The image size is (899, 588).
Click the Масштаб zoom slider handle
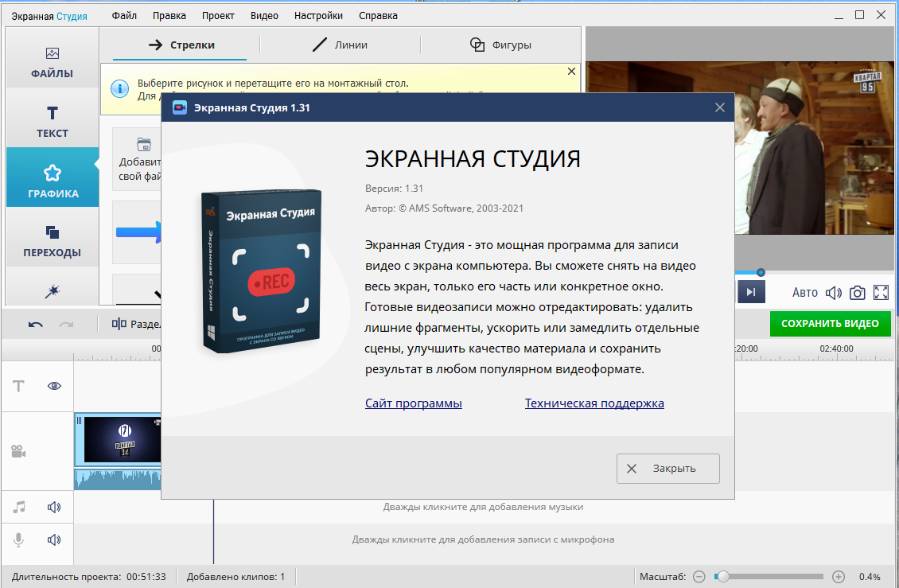coord(722,577)
